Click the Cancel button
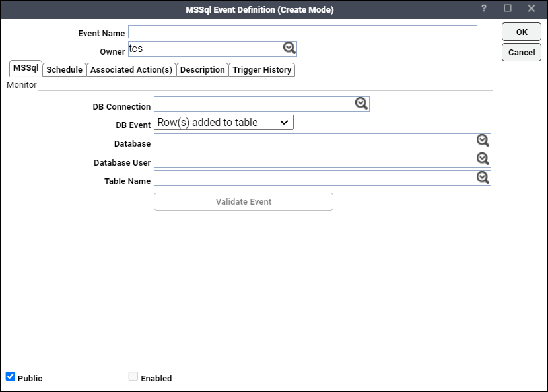This screenshot has height=392, width=548. tap(522, 52)
